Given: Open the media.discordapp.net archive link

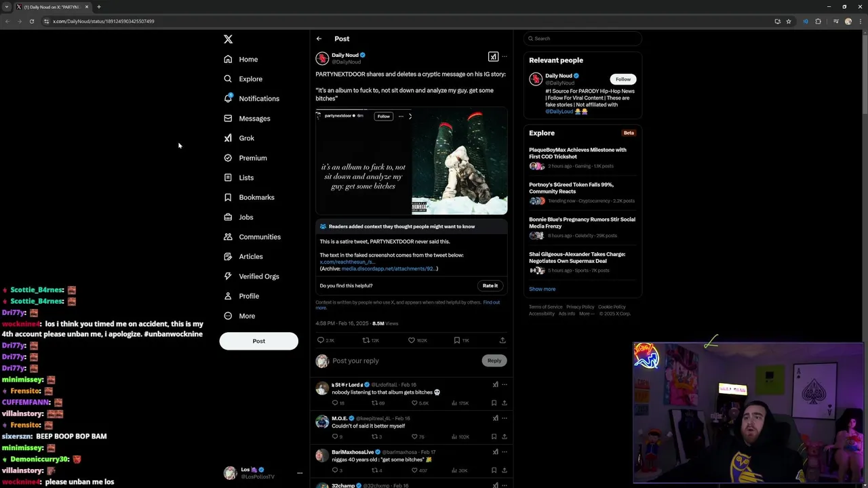Looking at the screenshot, I should (x=388, y=268).
